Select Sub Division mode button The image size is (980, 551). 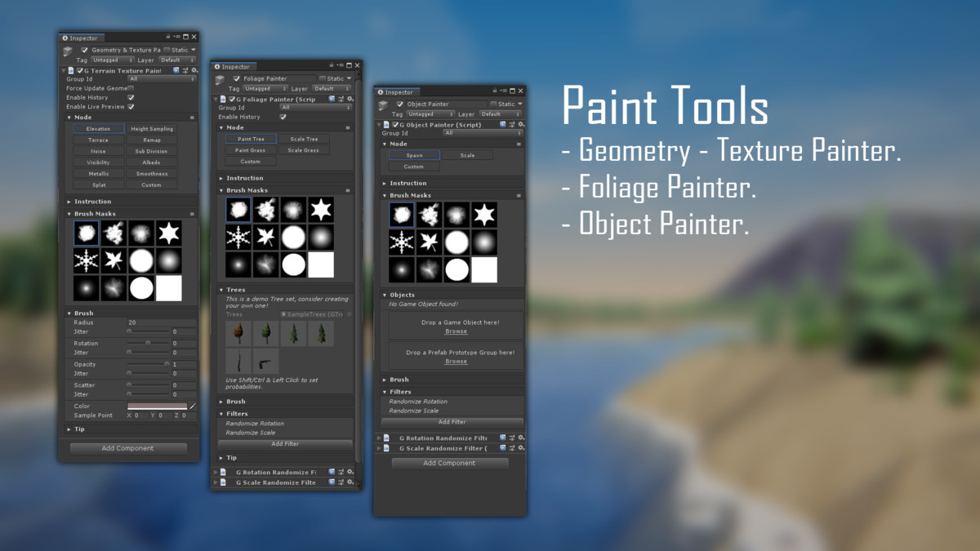[x=152, y=151]
